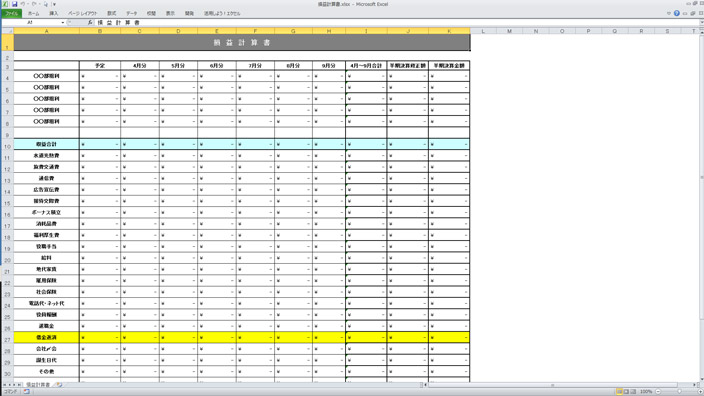Open the Name Box dropdown arrow

pos(63,22)
